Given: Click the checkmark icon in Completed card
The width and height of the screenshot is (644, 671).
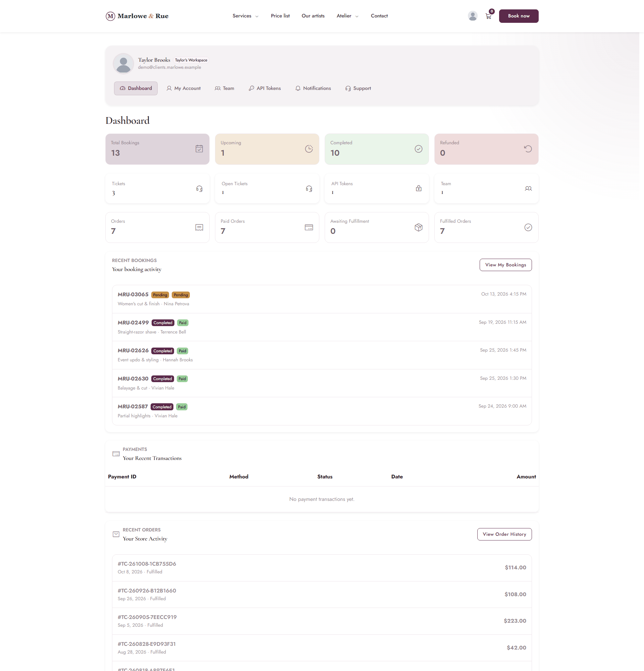Looking at the screenshot, I should pyautogui.click(x=419, y=149).
